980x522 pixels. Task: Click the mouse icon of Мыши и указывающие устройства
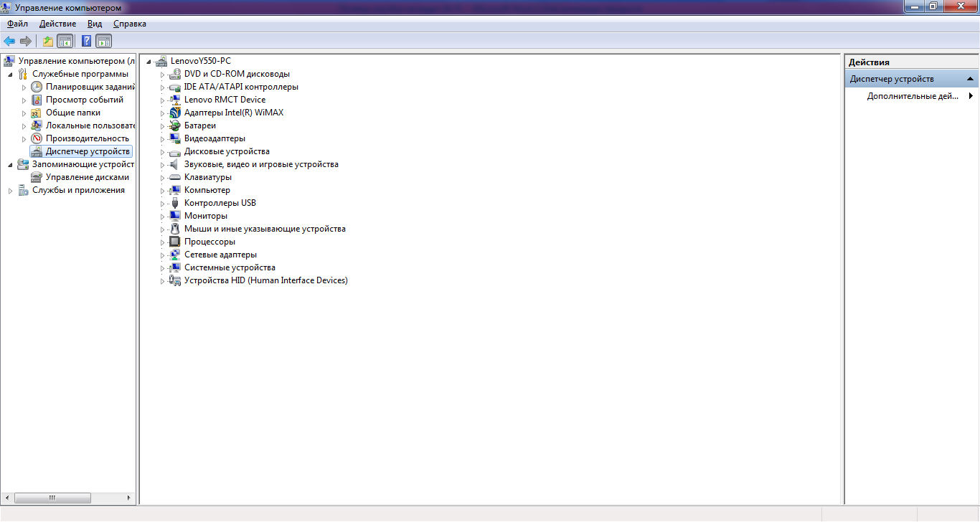(x=174, y=229)
